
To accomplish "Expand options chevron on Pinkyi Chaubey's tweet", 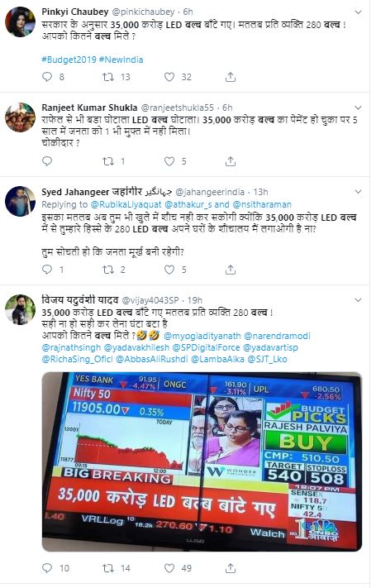I will click(359, 12).
